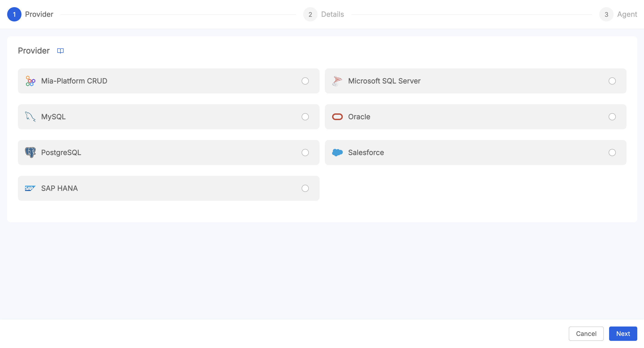Screen dimensions: 644x348
Task: Select the MySQL radio button
Action: coord(305,117)
